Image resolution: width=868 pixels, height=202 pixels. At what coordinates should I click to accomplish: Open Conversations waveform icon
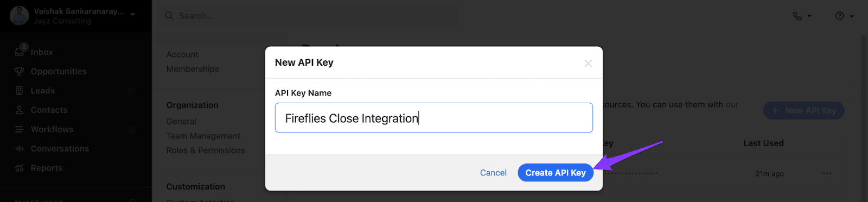click(x=20, y=148)
